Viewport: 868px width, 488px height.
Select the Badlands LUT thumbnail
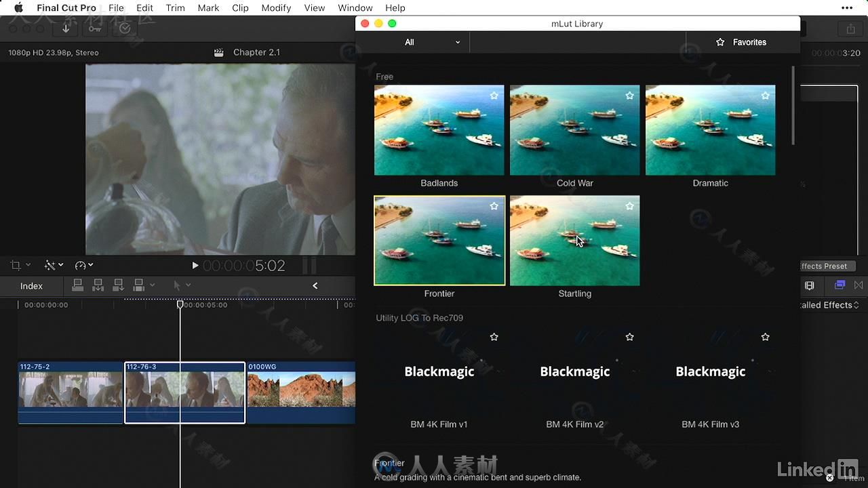click(x=439, y=130)
